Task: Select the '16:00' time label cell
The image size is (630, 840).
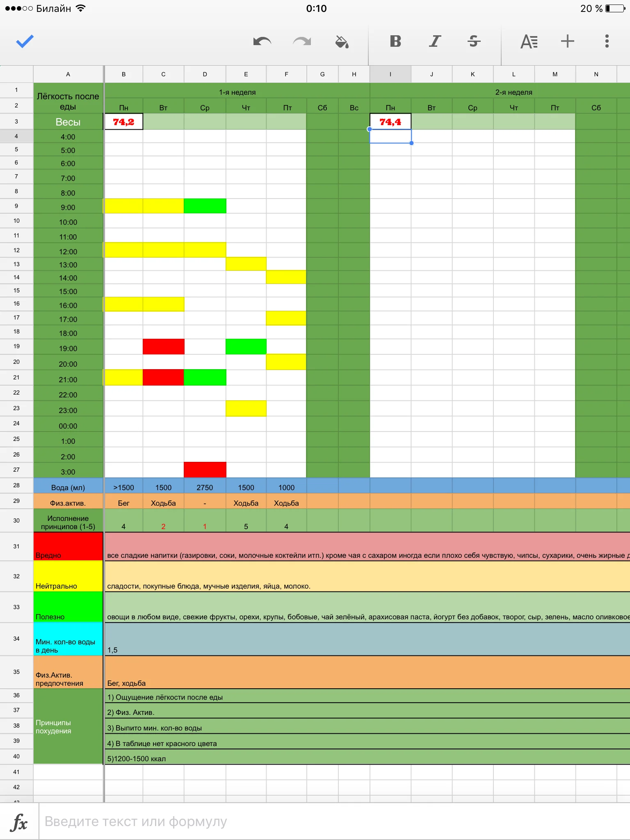Action: tap(68, 304)
